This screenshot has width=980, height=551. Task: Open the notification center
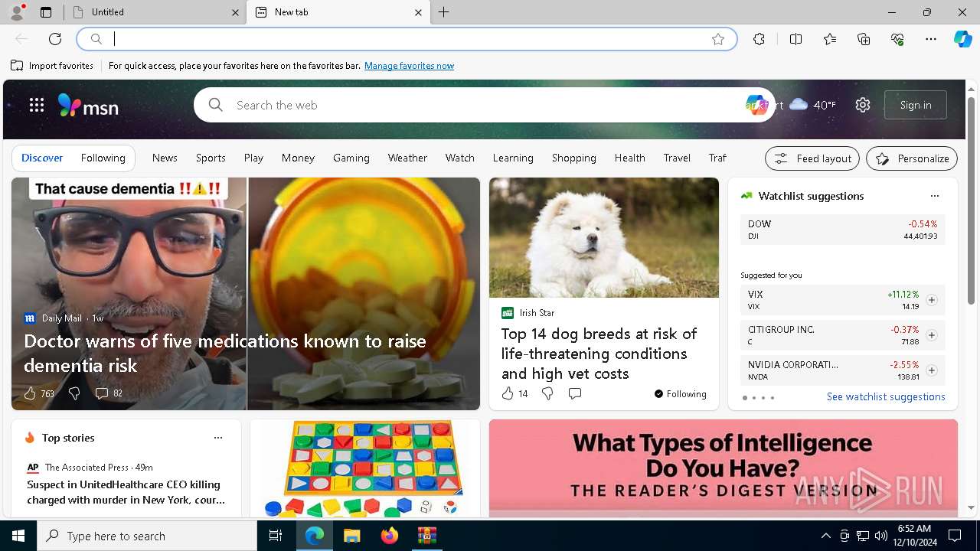coord(955,536)
